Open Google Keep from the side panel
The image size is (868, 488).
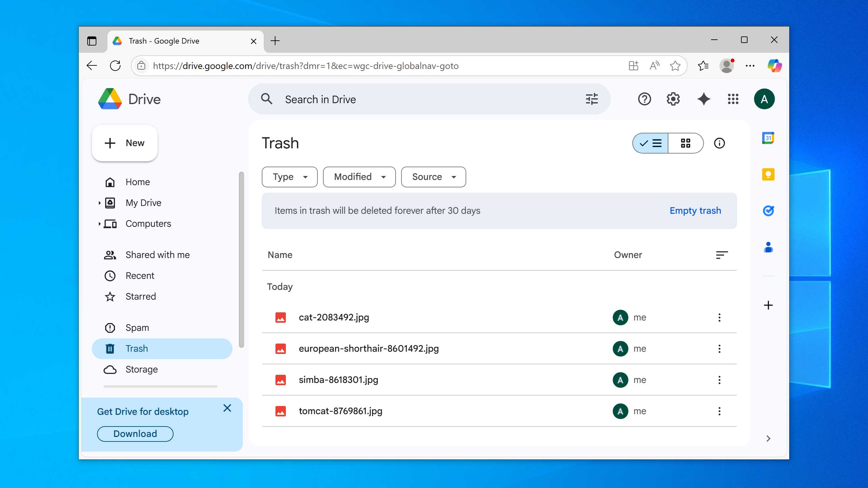click(x=768, y=174)
